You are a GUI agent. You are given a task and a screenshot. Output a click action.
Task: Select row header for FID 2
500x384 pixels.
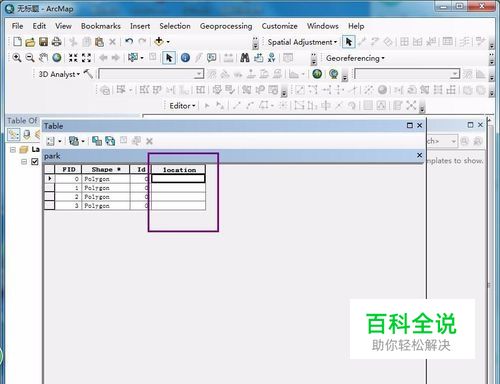pyautogui.click(x=49, y=197)
